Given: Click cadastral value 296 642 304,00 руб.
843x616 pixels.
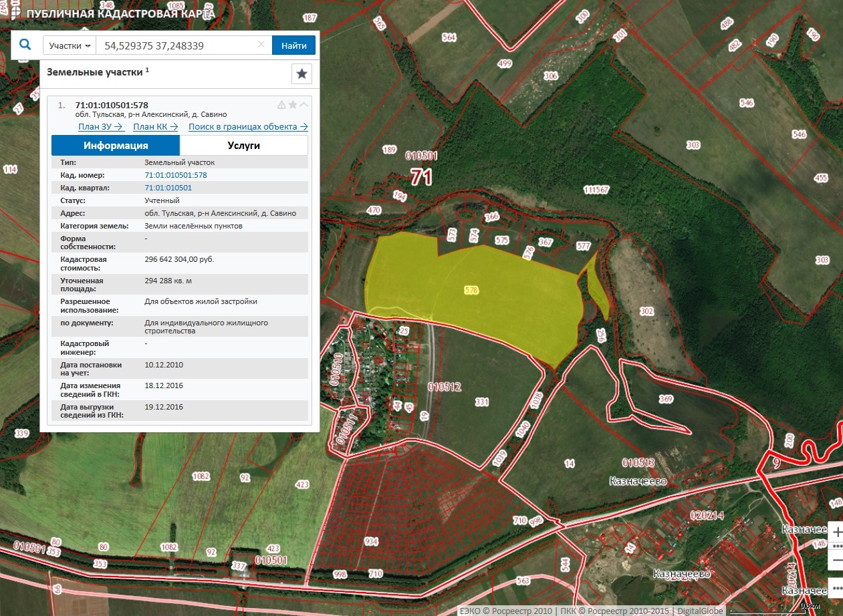Looking at the screenshot, I should click(179, 259).
